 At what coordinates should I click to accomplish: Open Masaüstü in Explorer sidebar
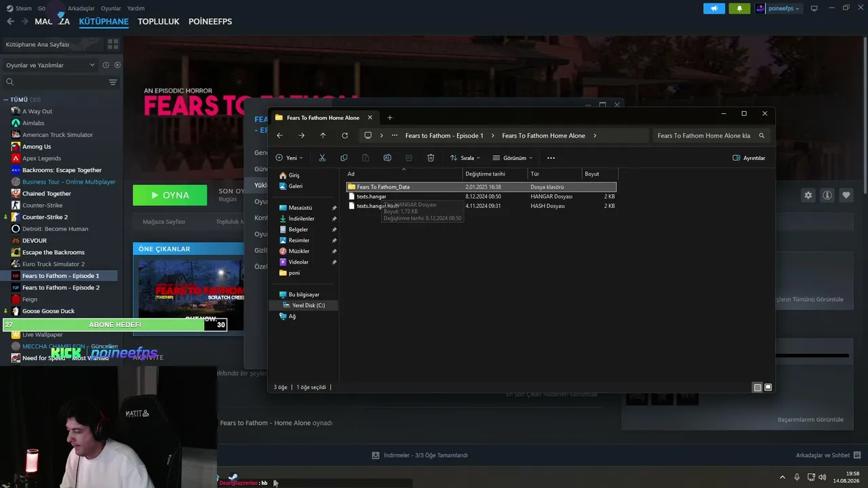296,207
